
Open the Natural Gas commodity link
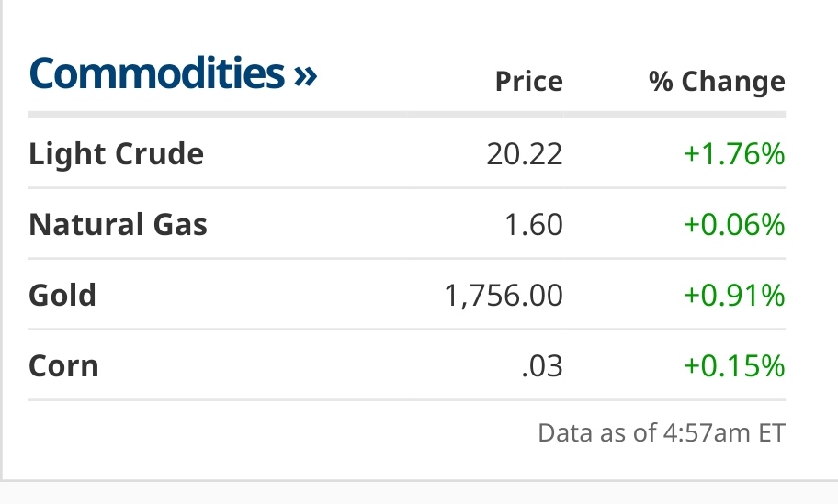(x=119, y=224)
